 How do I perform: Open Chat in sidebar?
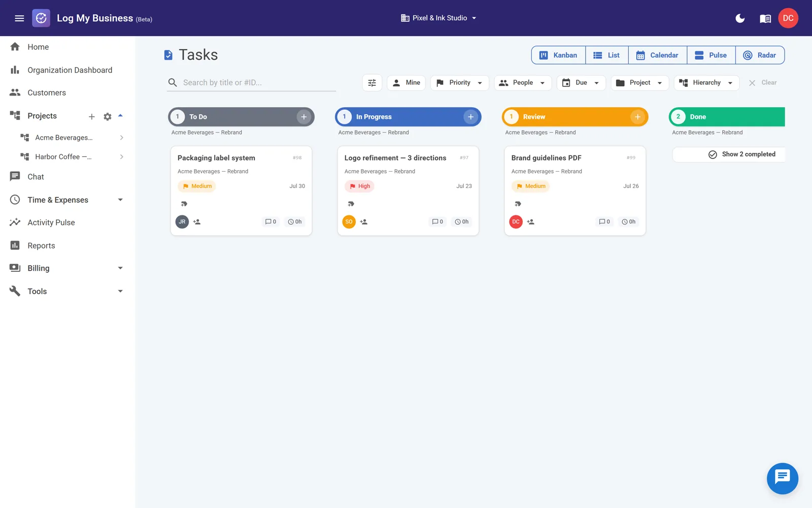coord(36,177)
